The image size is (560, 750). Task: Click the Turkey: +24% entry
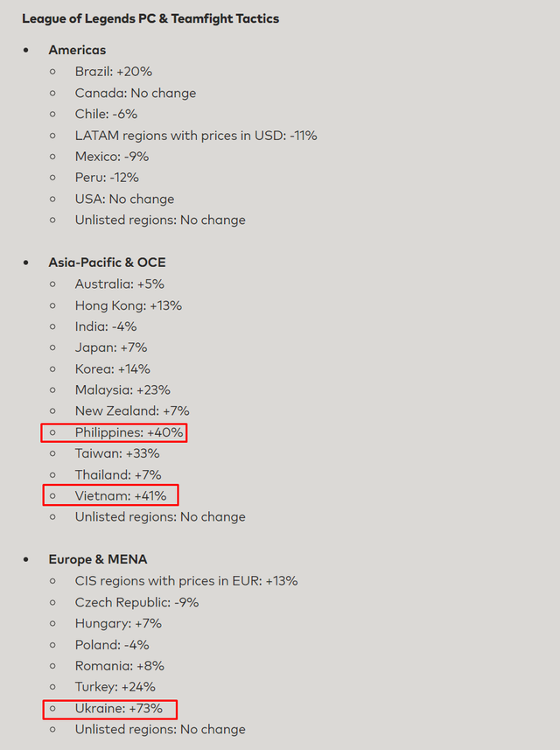(x=115, y=687)
